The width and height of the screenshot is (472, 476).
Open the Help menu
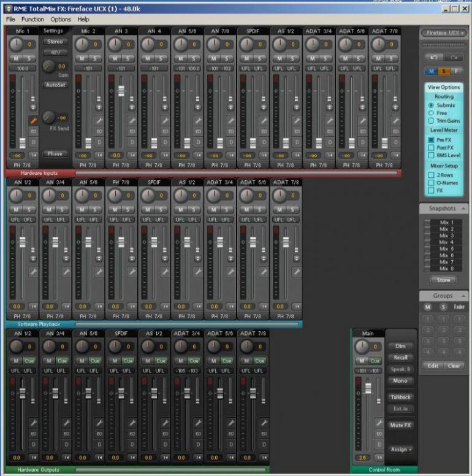(83, 20)
